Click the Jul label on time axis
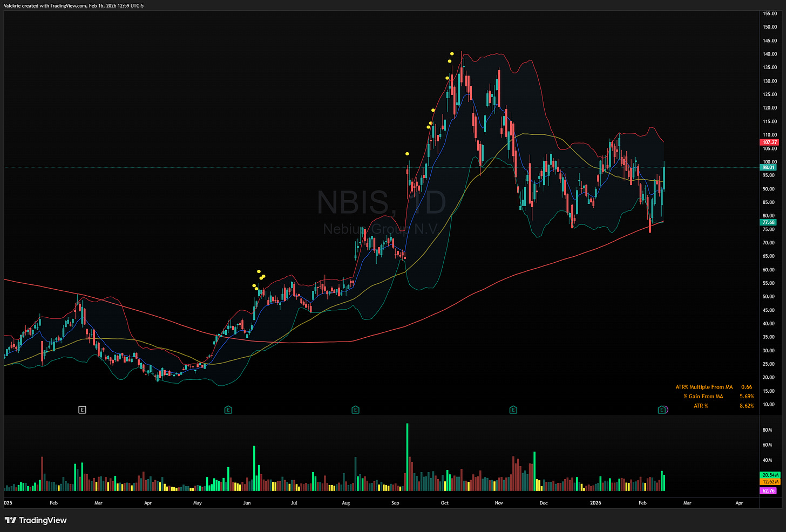 (x=294, y=503)
